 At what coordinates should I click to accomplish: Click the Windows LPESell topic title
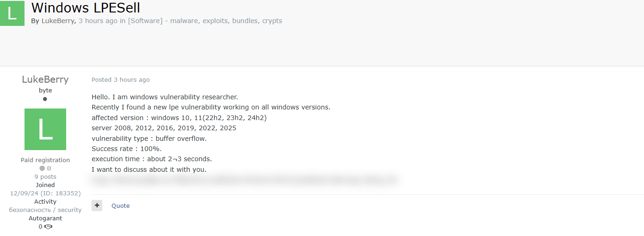pyautogui.click(x=86, y=8)
